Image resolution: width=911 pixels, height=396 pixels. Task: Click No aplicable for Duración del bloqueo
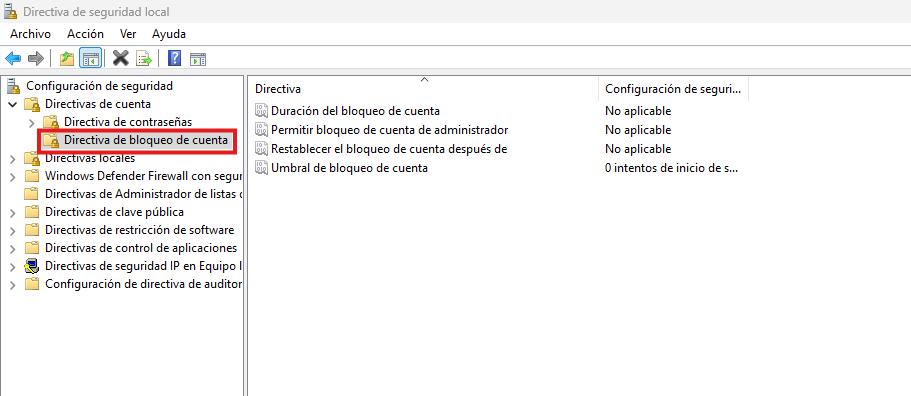coord(638,110)
